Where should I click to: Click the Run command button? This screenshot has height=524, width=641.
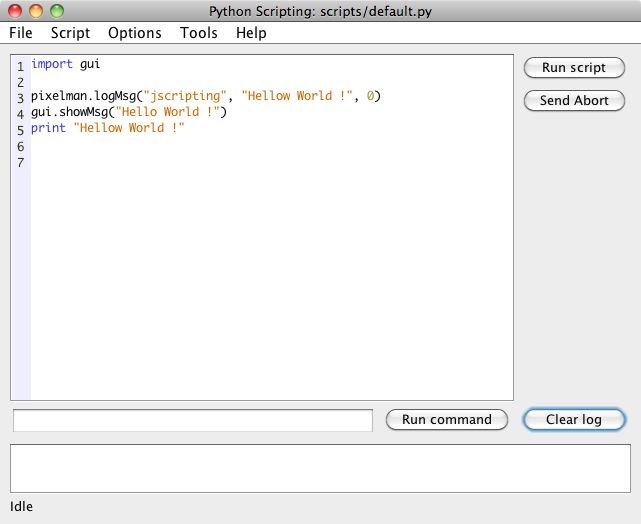pyautogui.click(x=446, y=420)
